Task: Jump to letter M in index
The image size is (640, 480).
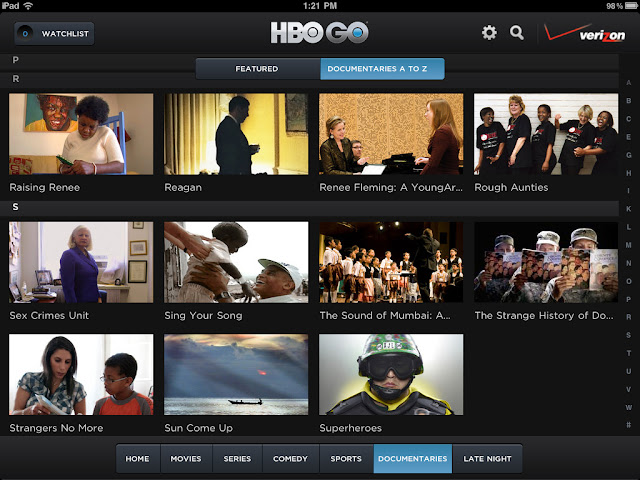Action: 629,245
